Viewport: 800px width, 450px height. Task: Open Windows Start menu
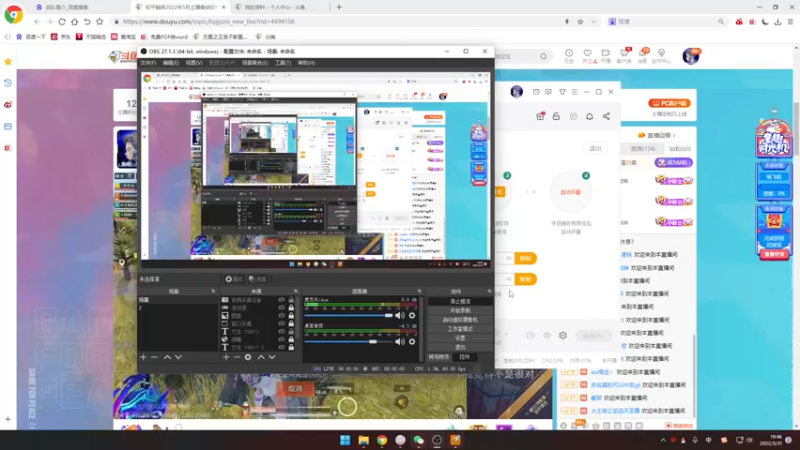point(345,440)
